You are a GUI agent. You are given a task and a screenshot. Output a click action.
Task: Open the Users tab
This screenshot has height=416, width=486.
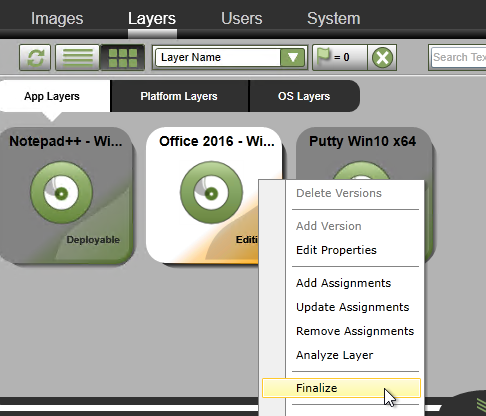coord(242,18)
